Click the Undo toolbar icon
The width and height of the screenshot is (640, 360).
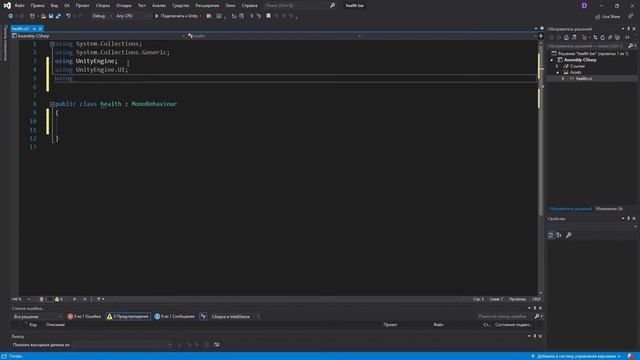click(x=68, y=16)
